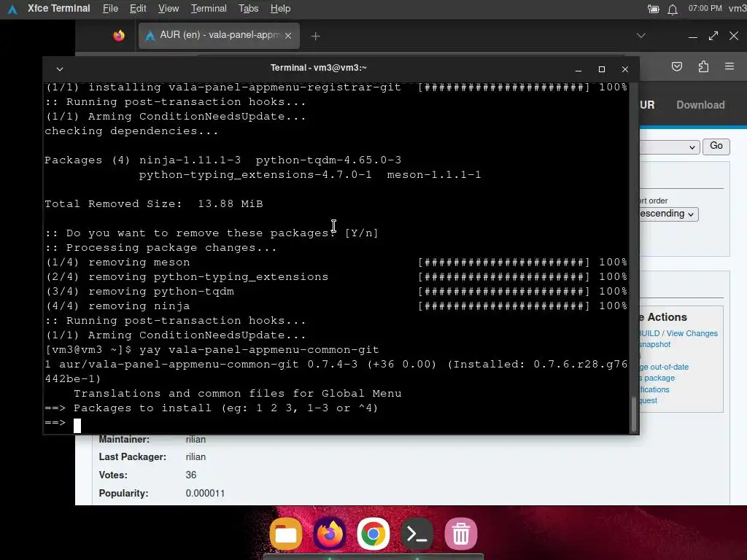
Task: Click the notifications link in Package Actions
Action: 654,389
